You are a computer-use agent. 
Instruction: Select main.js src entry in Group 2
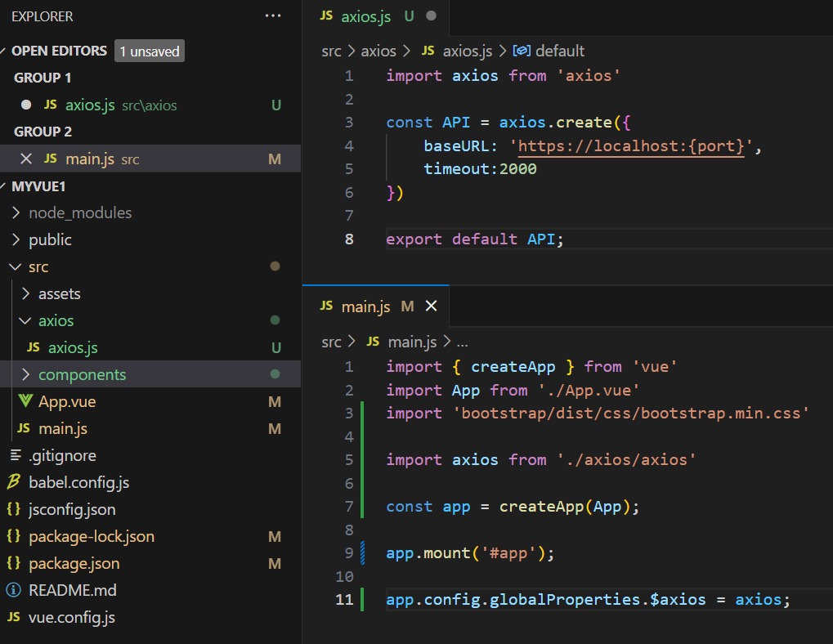(150, 159)
